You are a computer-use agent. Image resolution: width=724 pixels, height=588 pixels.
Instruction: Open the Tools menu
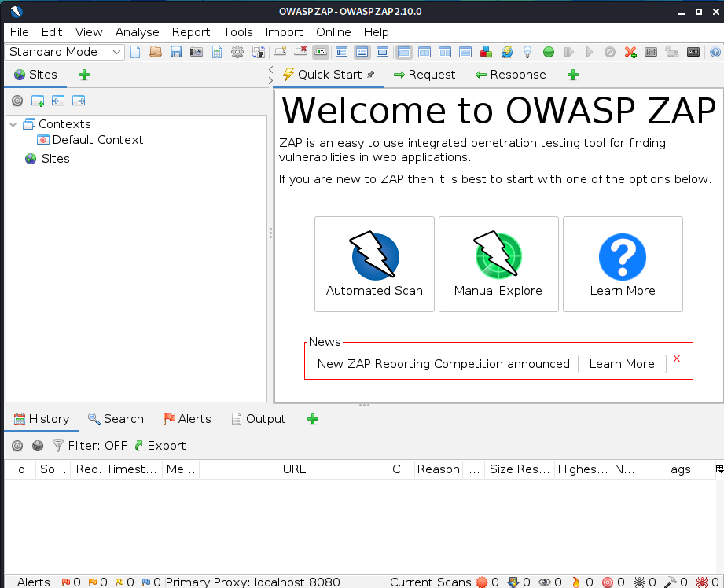[237, 32]
